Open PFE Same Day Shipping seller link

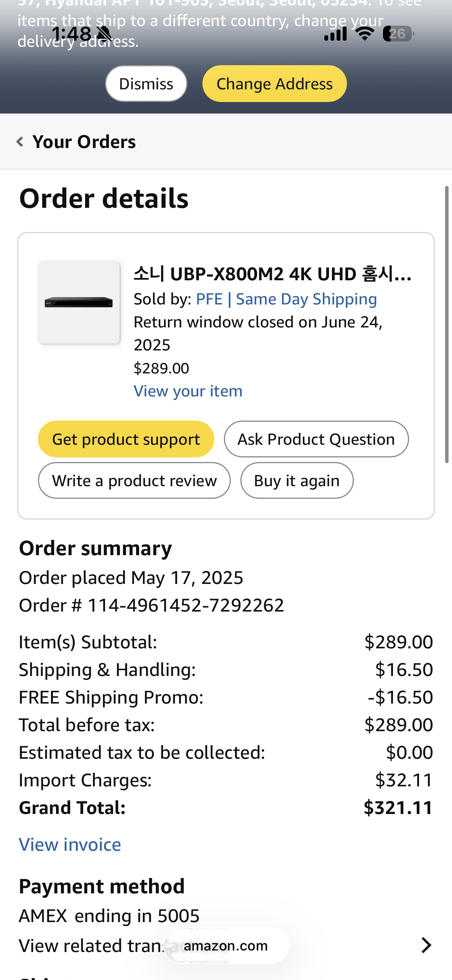pyautogui.click(x=286, y=299)
